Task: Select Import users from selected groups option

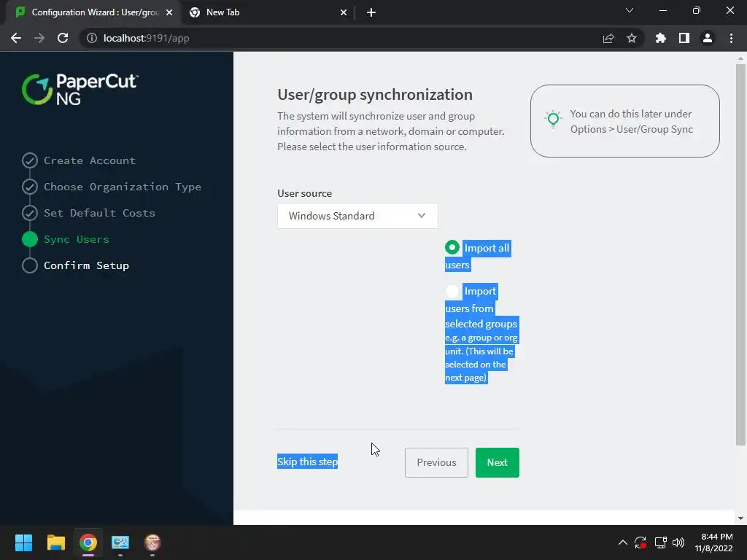Action: point(452,291)
